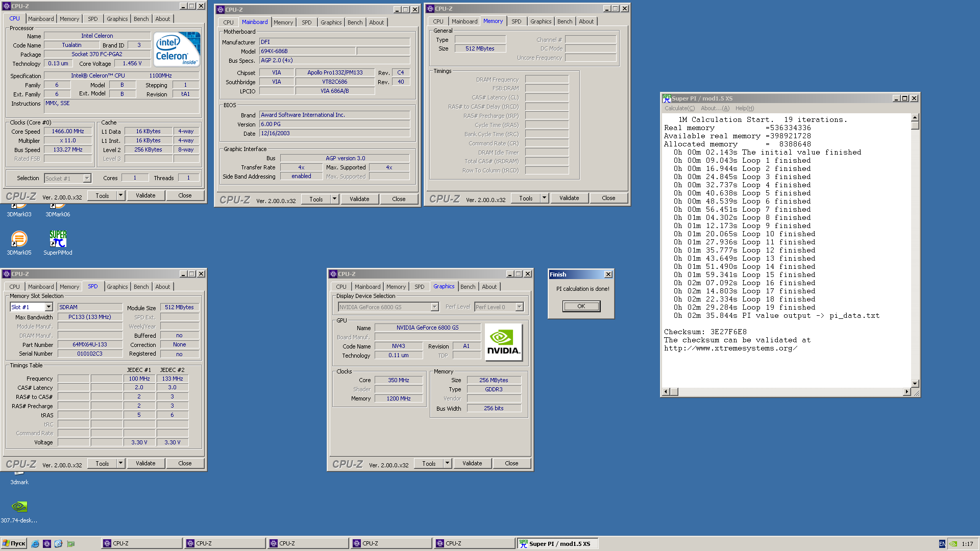Viewport: 980px width, 551px height.
Task: Click the Memory Size 512 MBytes field
Action: click(x=480, y=48)
